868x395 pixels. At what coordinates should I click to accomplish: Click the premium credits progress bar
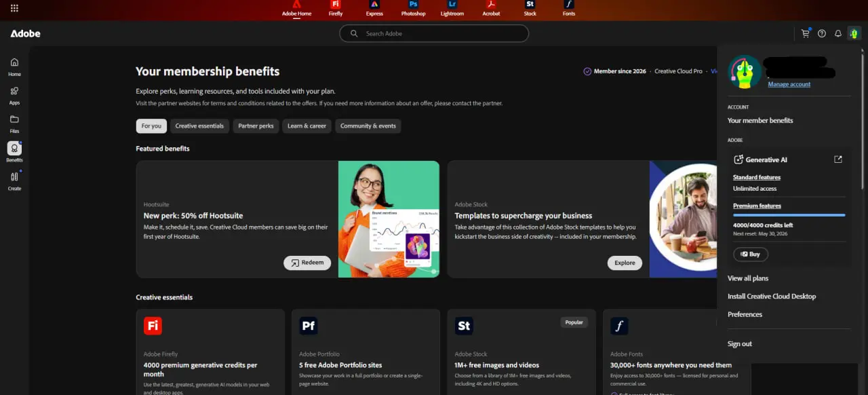789,215
